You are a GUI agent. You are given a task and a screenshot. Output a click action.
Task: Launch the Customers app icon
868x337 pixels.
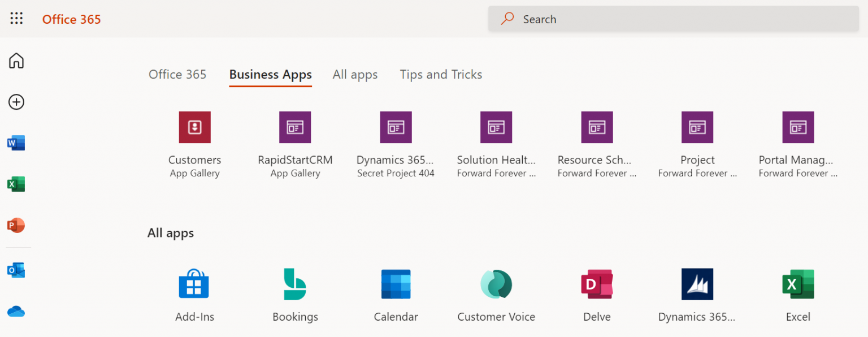coord(194,127)
